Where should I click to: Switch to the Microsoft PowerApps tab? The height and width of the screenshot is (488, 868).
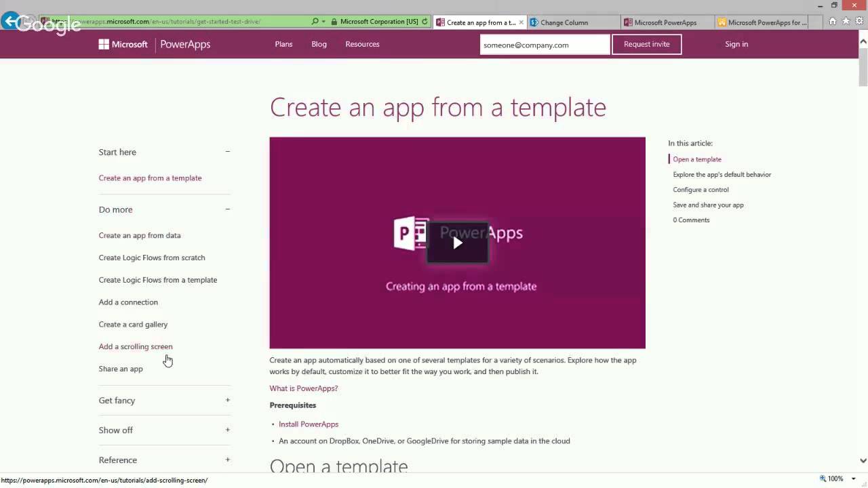tap(667, 22)
